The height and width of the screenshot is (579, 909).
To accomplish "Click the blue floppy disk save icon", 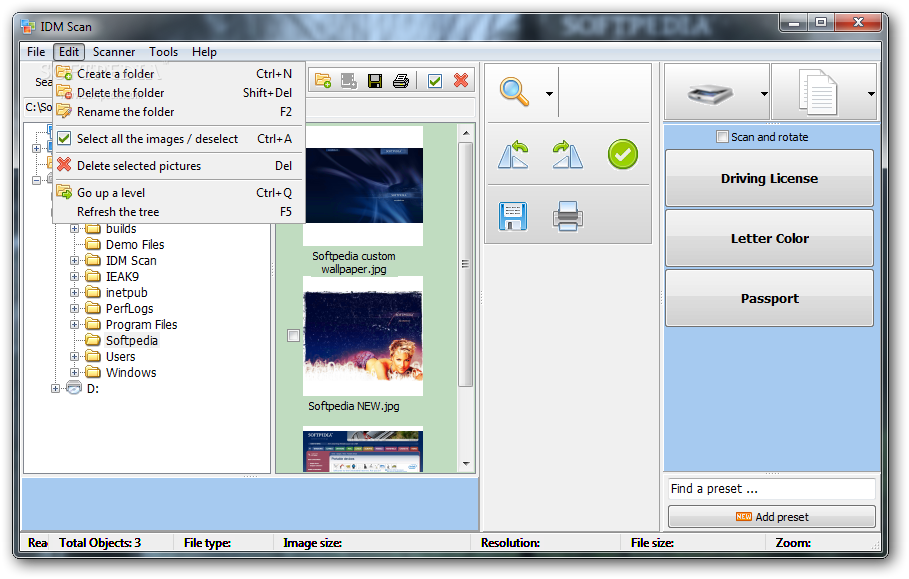I will tap(513, 216).
